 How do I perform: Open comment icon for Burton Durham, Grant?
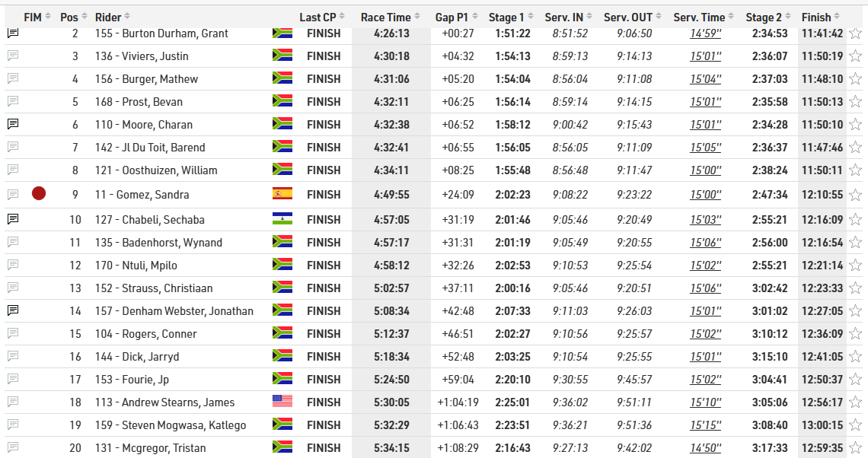tap(13, 33)
